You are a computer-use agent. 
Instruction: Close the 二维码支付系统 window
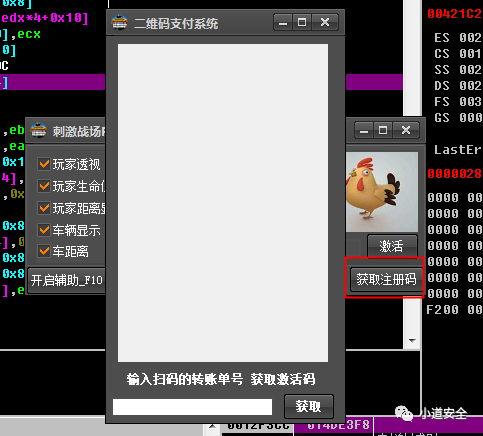pos(325,22)
